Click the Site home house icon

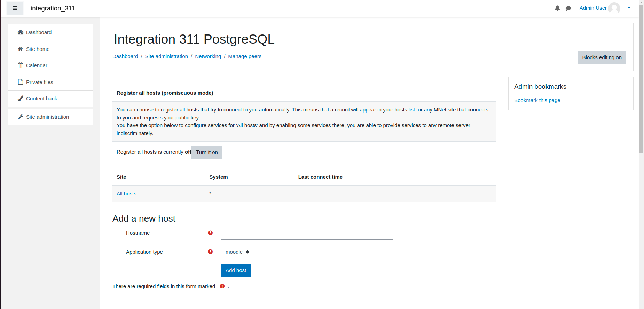coord(21,49)
